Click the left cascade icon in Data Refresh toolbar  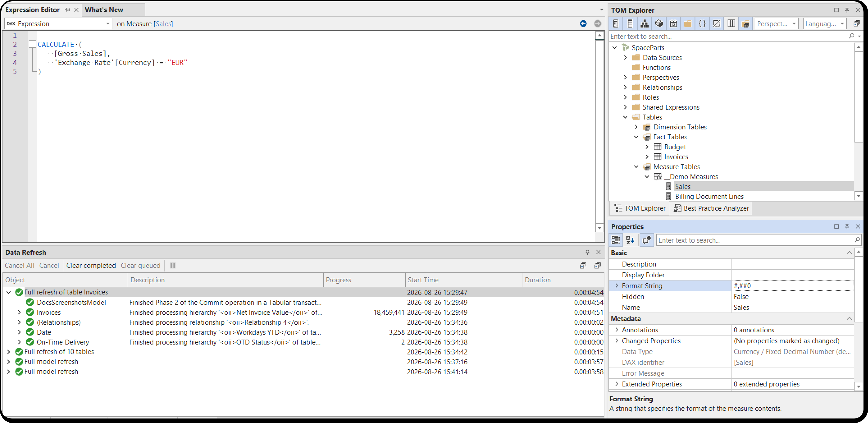click(x=583, y=265)
